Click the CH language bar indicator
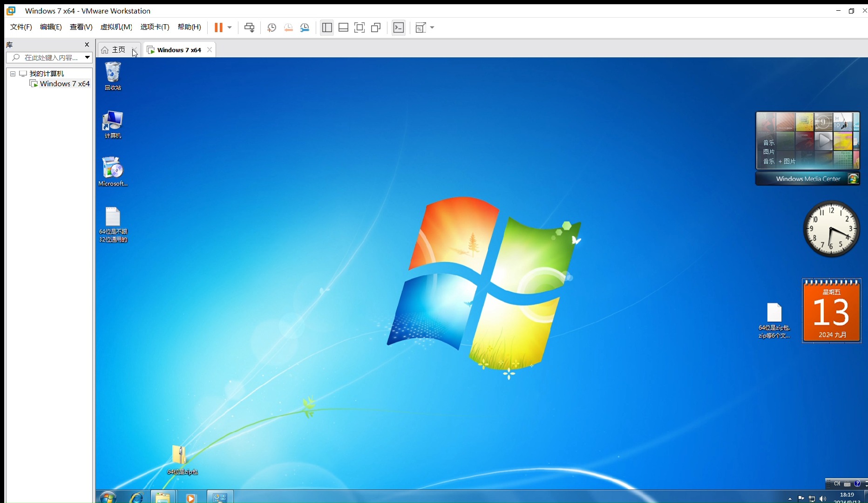Image resolution: width=868 pixels, height=503 pixels. click(837, 484)
